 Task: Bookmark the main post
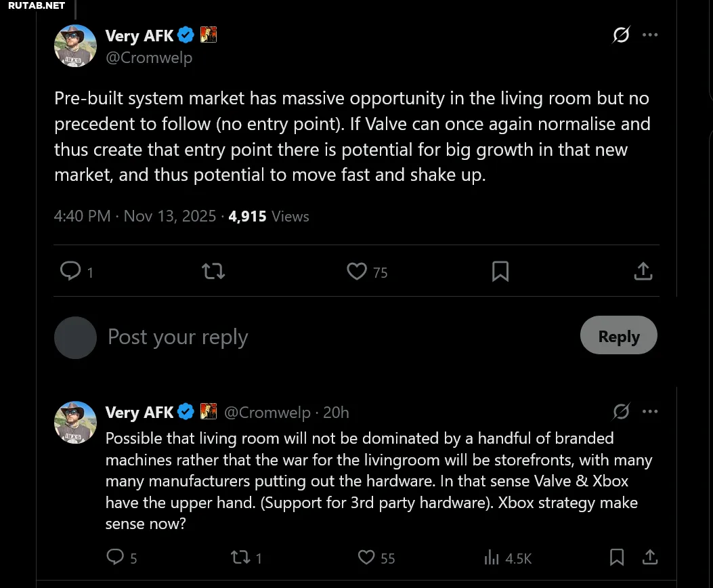click(x=500, y=272)
